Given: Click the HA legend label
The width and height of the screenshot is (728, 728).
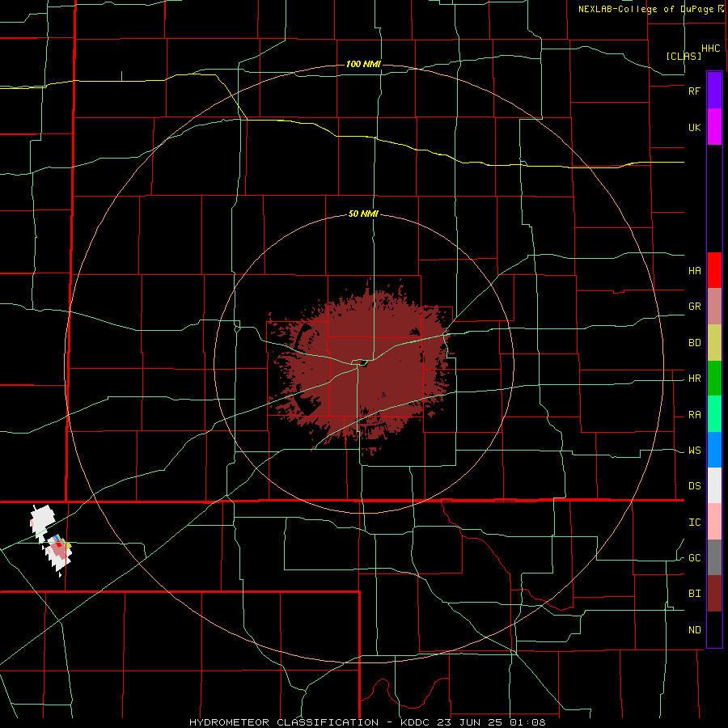Looking at the screenshot, I should [695, 270].
